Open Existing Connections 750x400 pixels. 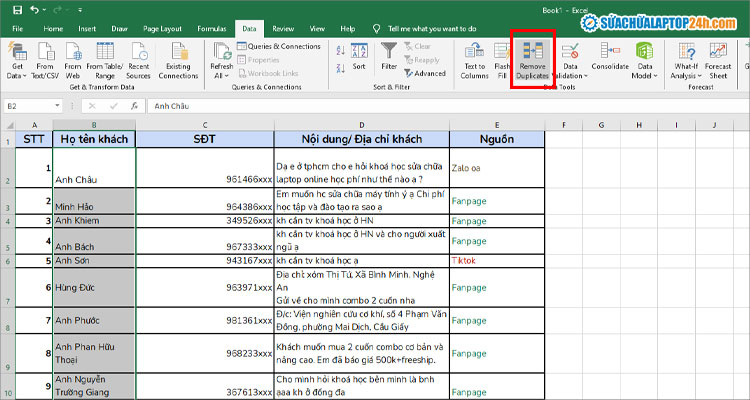point(178,61)
